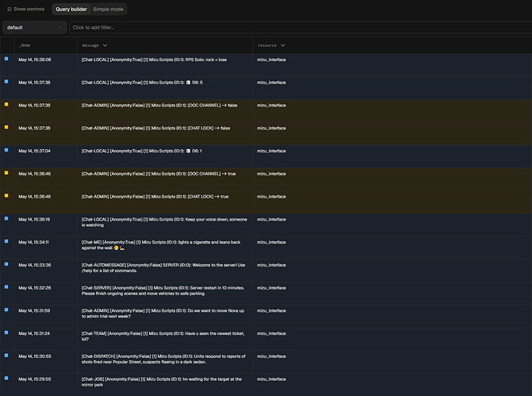Sort by the _time column header

click(x=25, y=45)
